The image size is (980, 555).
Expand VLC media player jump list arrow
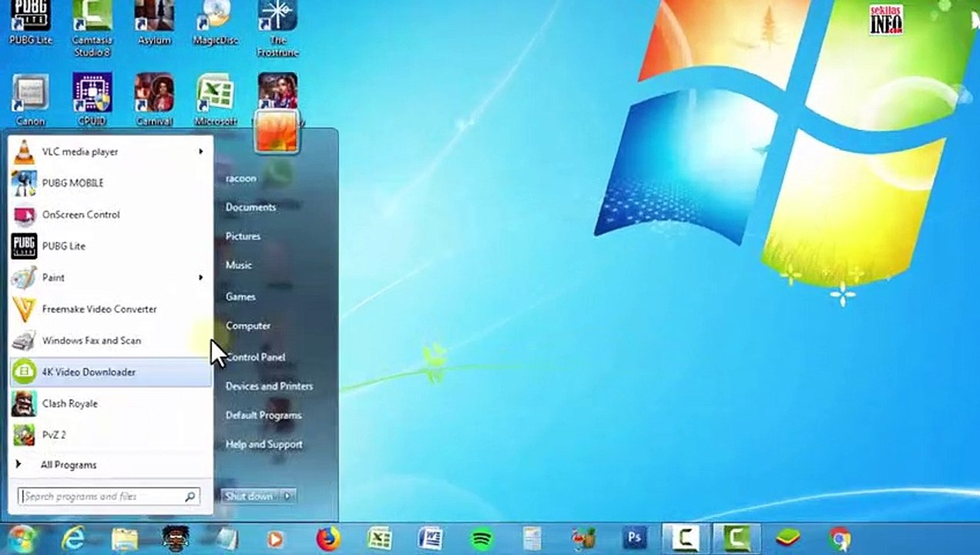(x=201, y=152)
